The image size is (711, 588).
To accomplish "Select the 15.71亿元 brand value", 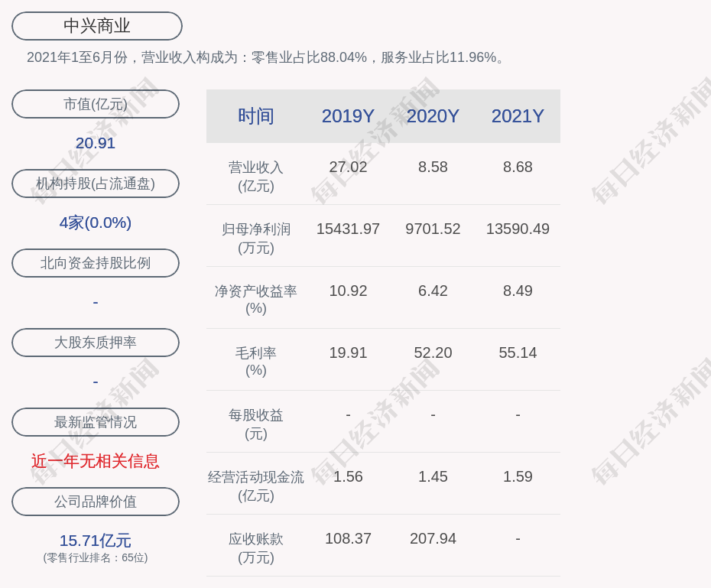I will 96,541.
